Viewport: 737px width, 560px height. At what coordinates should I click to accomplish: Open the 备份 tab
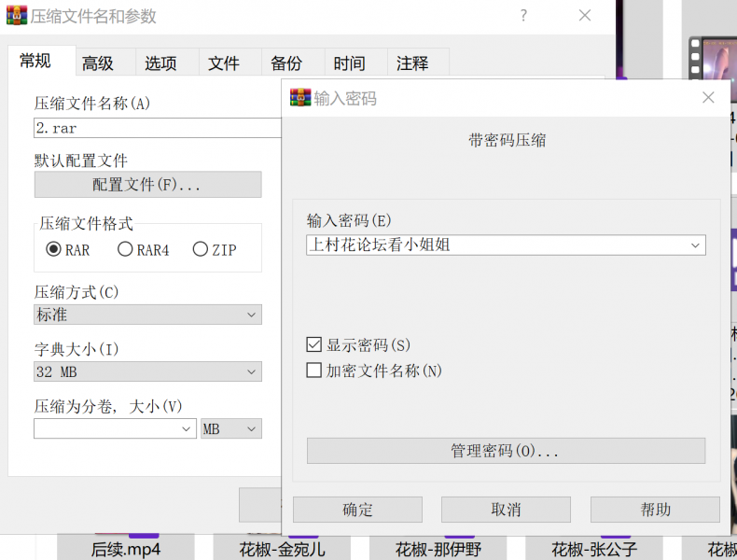[x=286, y=63]
